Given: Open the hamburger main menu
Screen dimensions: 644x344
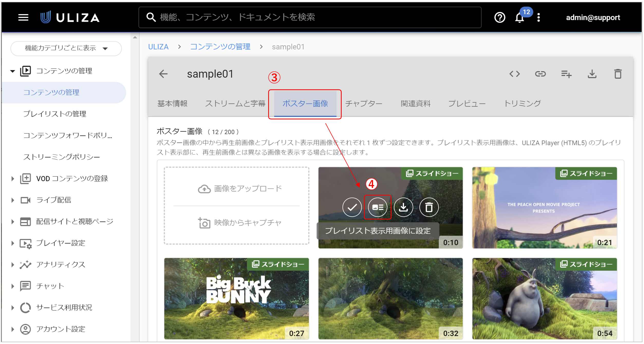Looking at the screenshot, I should [x=23, y=17].
